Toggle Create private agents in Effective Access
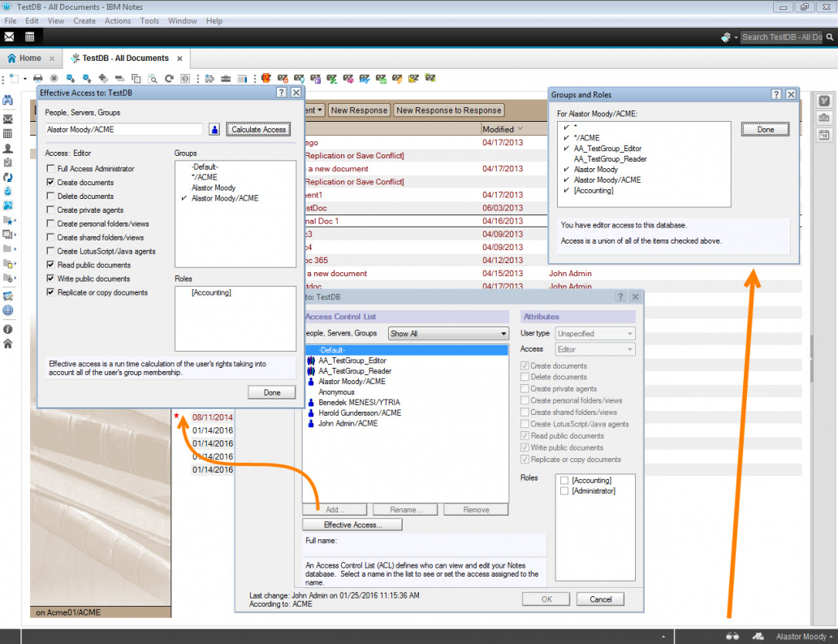 pyautogui.click(x=51, y=210)
